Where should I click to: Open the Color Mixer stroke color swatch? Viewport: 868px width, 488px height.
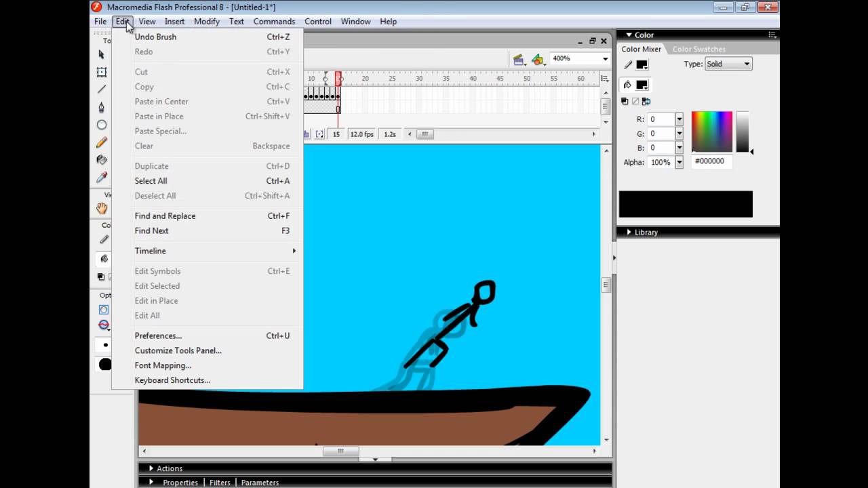[x=642, y=65]
